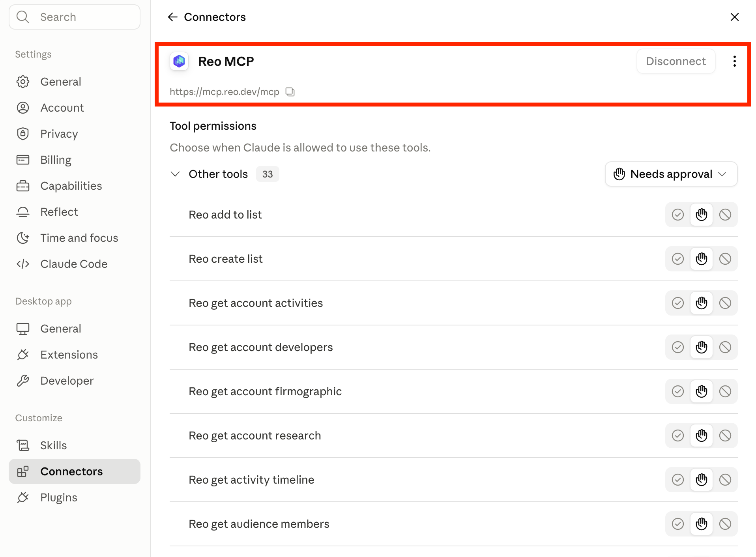Viewport: 756px width, 557px height.
Task: Block the Reo add to list tool
Action: pos(725,215)
